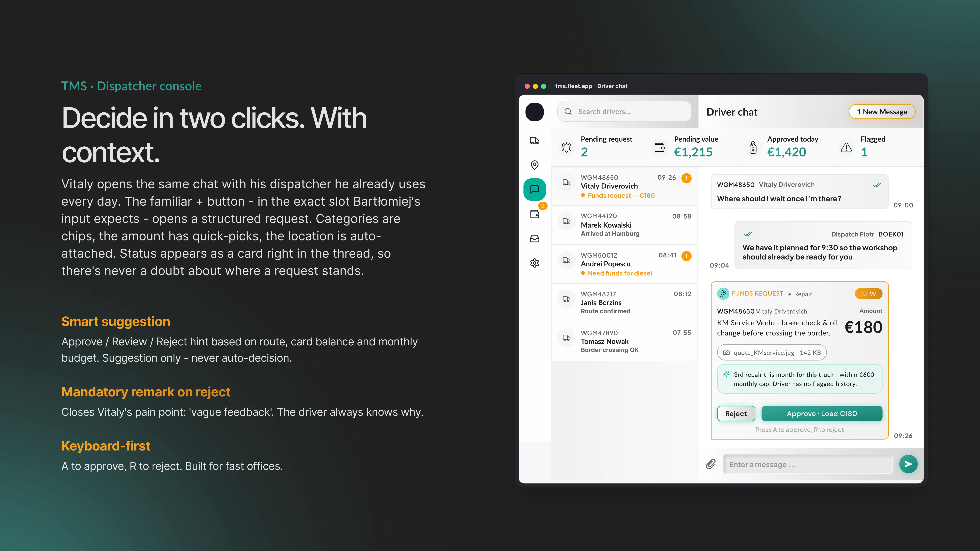Click 'Route confirmed' status text
This screenshot has width=980, height=551.
tap(605, 311)
